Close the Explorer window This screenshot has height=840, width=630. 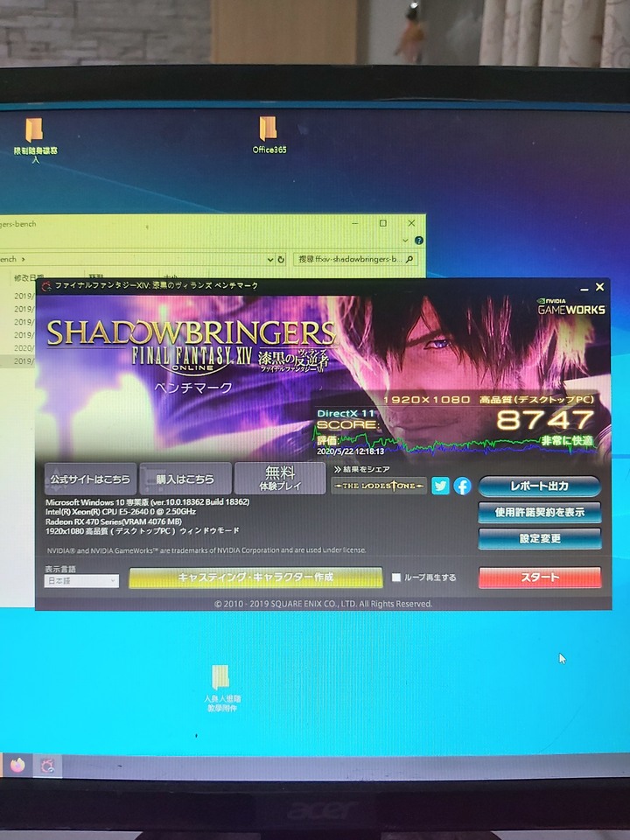coord(411,223)
